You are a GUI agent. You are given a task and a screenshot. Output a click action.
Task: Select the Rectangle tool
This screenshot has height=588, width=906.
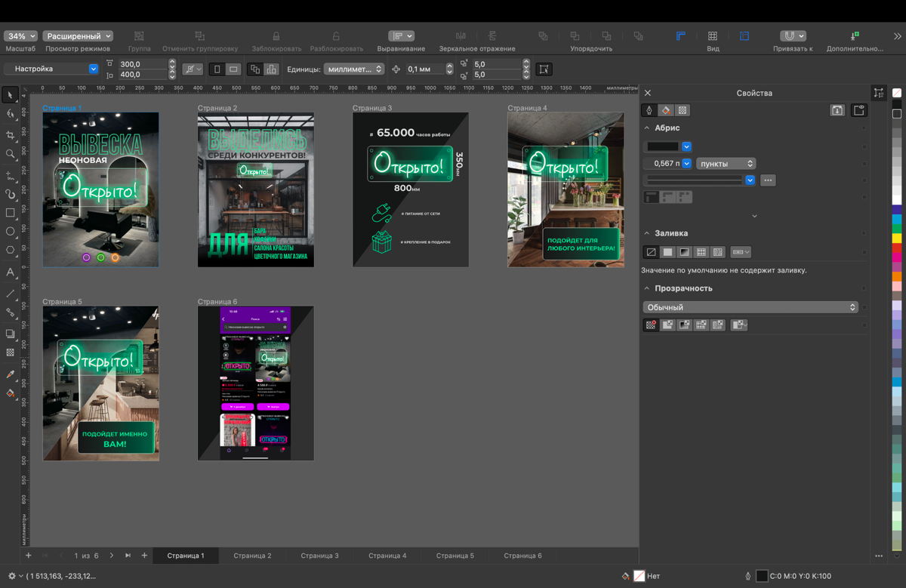[x=10, y=213]
